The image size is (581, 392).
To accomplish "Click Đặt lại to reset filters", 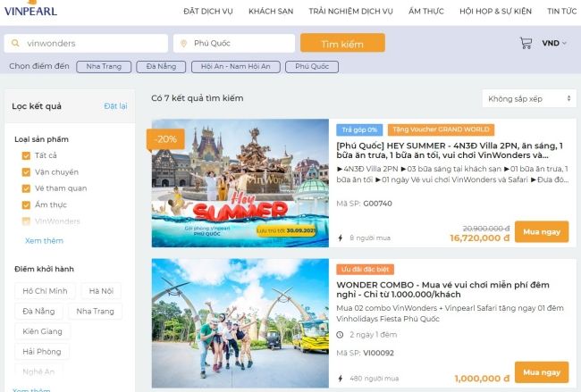I will coord(115,106).
